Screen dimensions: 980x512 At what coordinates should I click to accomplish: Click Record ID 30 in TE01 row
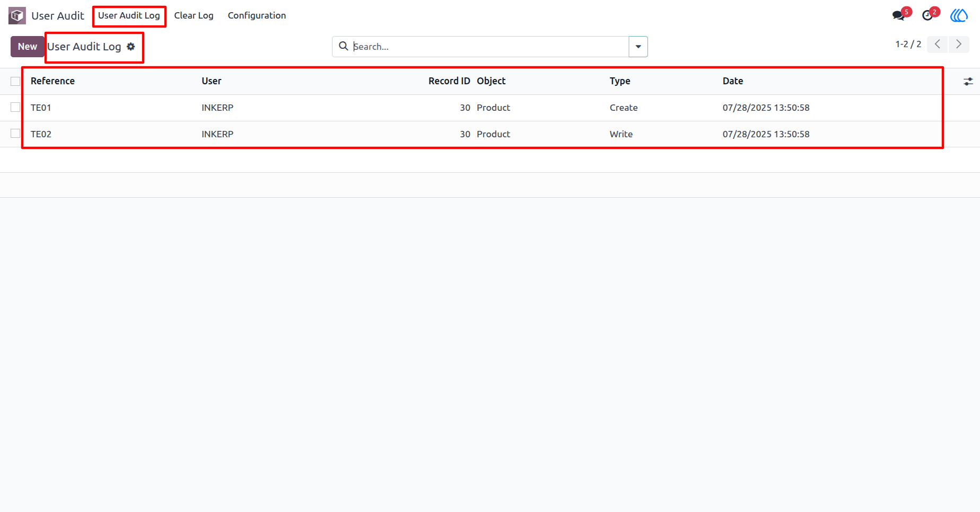tap(465, 108)
